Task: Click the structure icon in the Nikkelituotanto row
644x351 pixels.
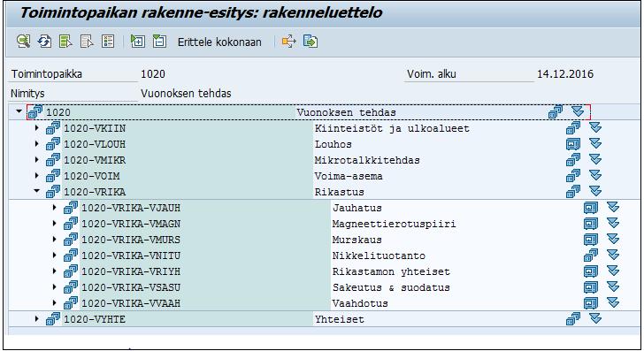Action: tap(591, 255)
